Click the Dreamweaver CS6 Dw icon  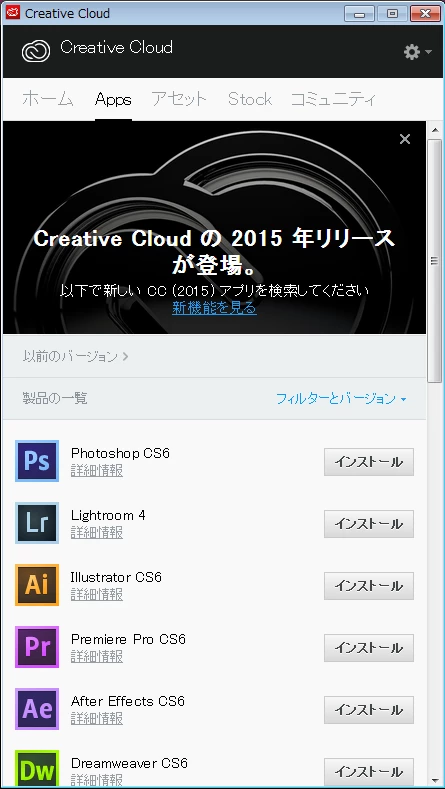click(37, 768)
